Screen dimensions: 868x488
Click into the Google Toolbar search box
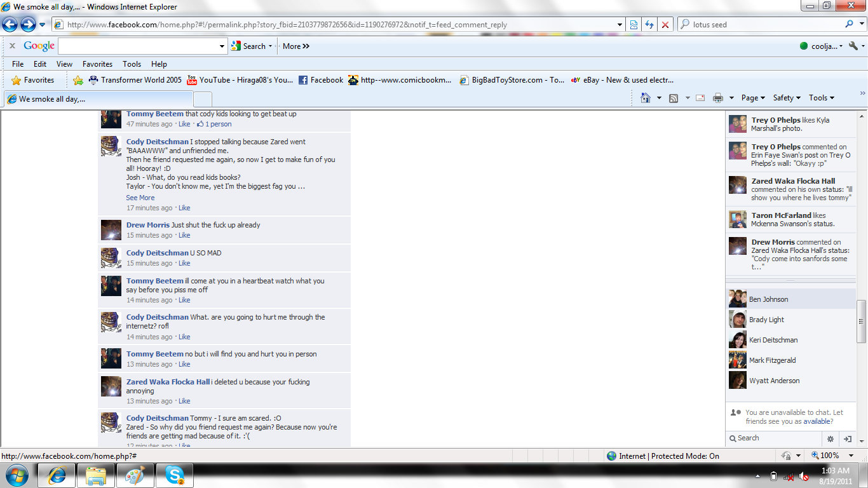pyautogui.click(x=139, y=46)
